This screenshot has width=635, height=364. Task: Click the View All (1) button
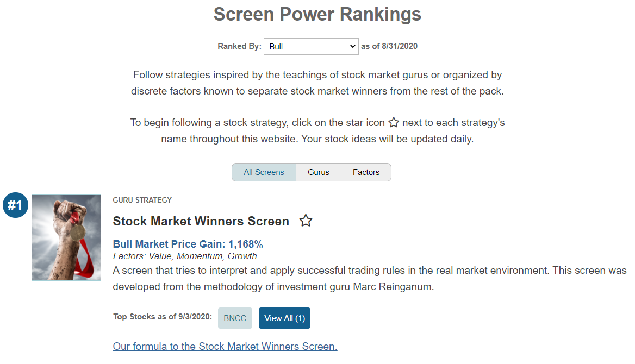(x=284, y=318)
